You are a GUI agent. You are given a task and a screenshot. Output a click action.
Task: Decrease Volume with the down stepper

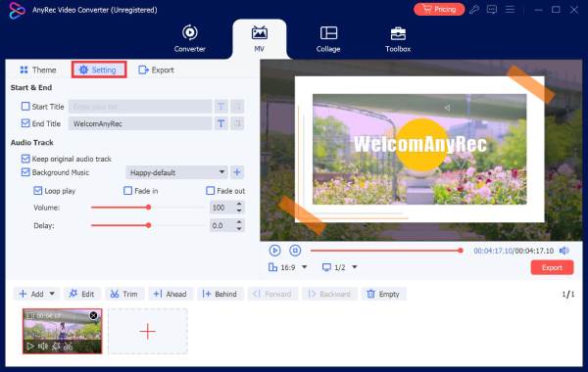pos(239,210)
